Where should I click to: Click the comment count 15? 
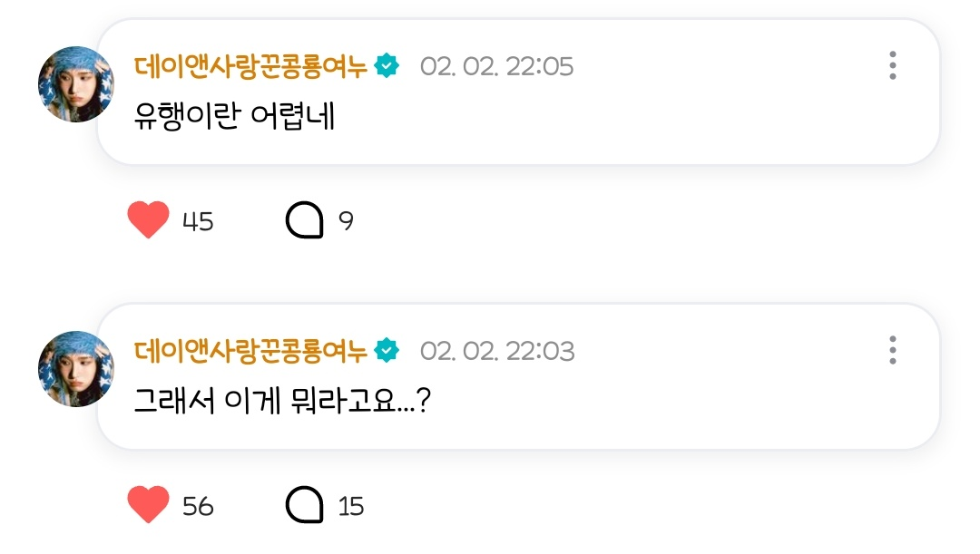(x=351, y=506)
